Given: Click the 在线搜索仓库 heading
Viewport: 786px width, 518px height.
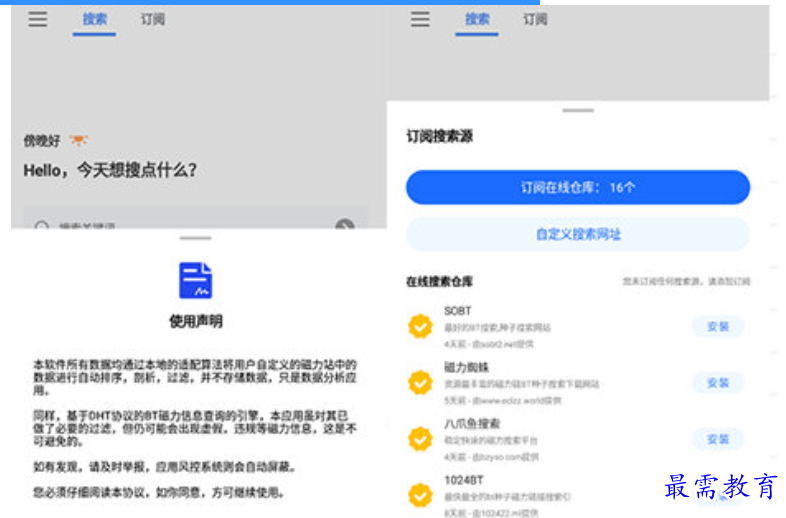Looking at the screenshot, I should pyautogui.click(x=440, y=282).
